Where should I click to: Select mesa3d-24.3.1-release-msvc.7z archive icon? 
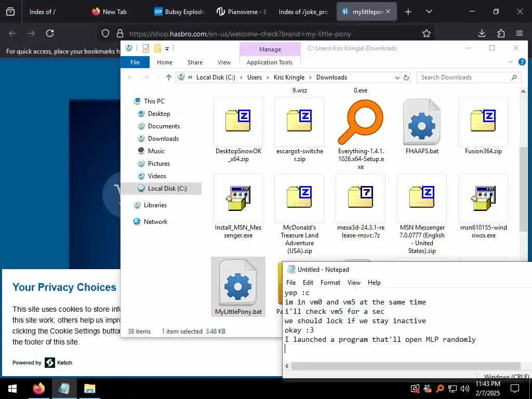[x=361, y=197]
